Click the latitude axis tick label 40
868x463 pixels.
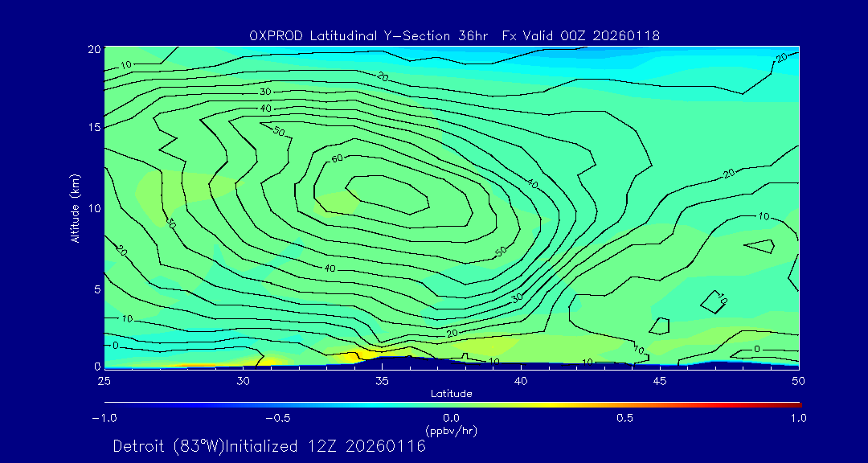click(521, 381)
